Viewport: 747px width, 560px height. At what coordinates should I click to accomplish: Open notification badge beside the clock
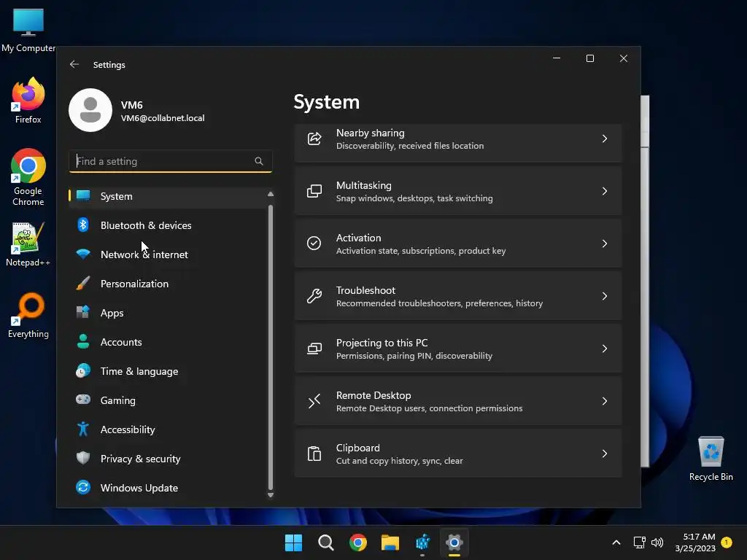click(x=727, y=542)
